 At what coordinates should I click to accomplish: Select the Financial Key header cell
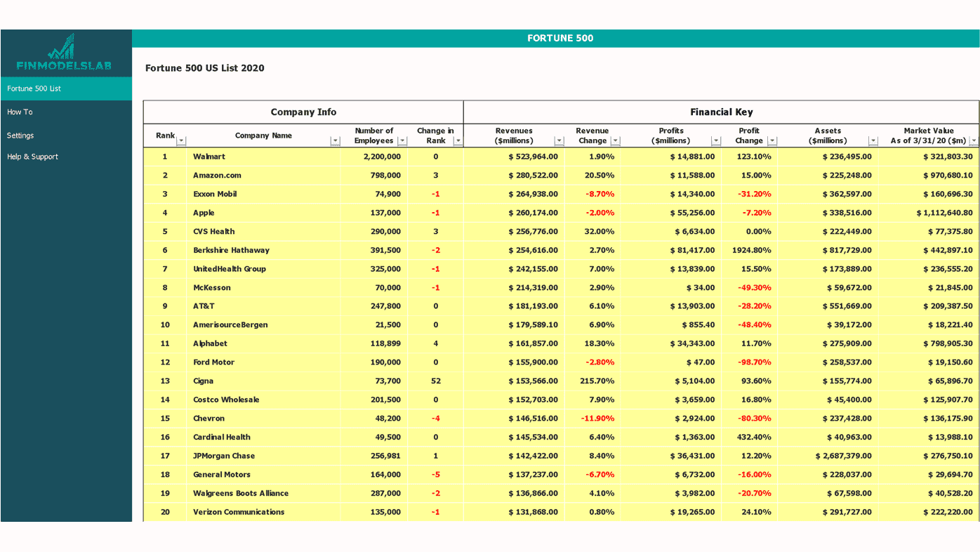(721, 112)
